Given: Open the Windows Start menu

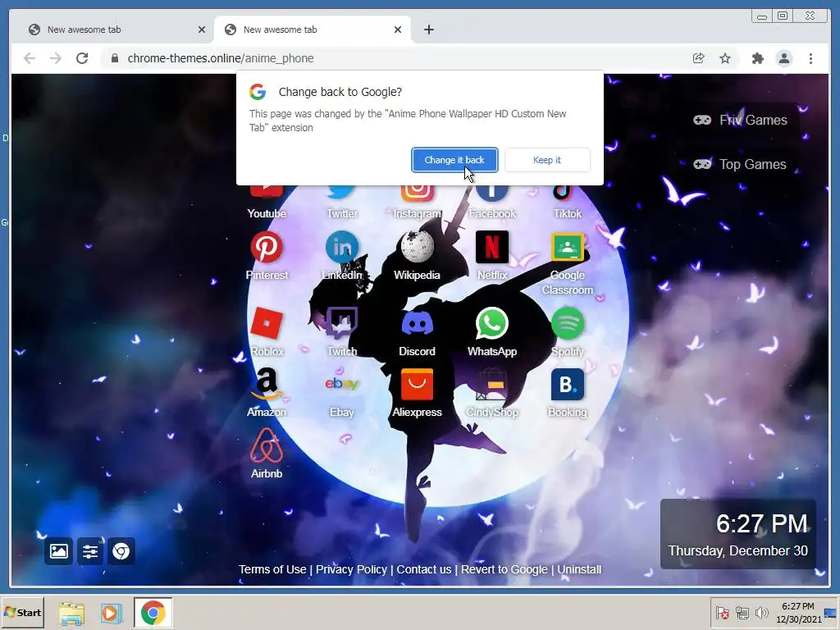Looking at the screenshot, I should click(22, 612).
